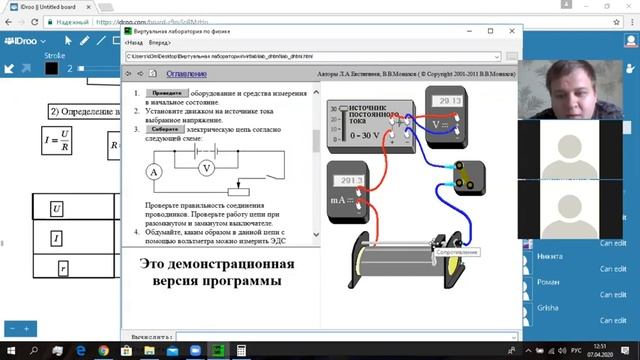Select the arrow pointer tool in IDroo

pyautogui.click(x=68, y=41)
